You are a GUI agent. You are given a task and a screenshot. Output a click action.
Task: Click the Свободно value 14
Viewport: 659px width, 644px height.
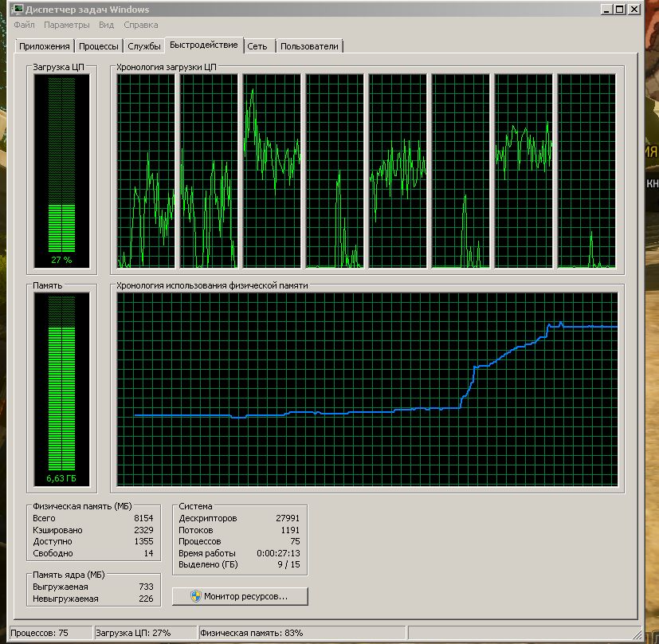click(x=149, y=553)
